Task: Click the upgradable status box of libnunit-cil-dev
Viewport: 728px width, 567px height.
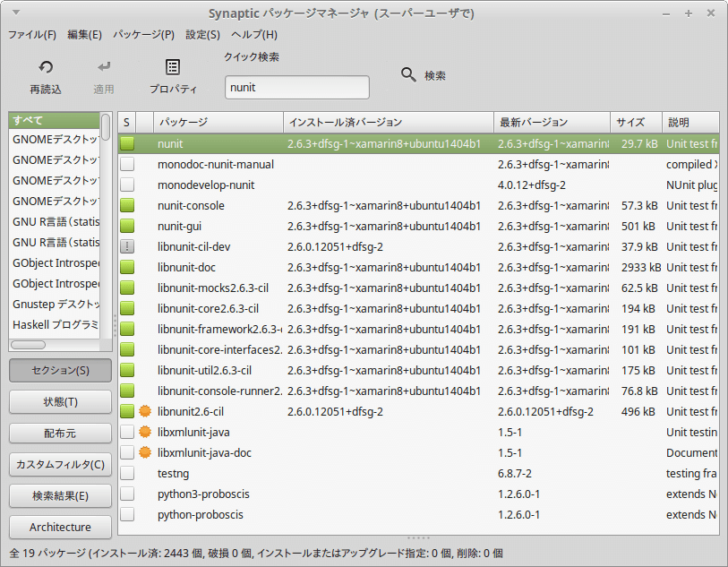Action: click(x=127, y=246)
